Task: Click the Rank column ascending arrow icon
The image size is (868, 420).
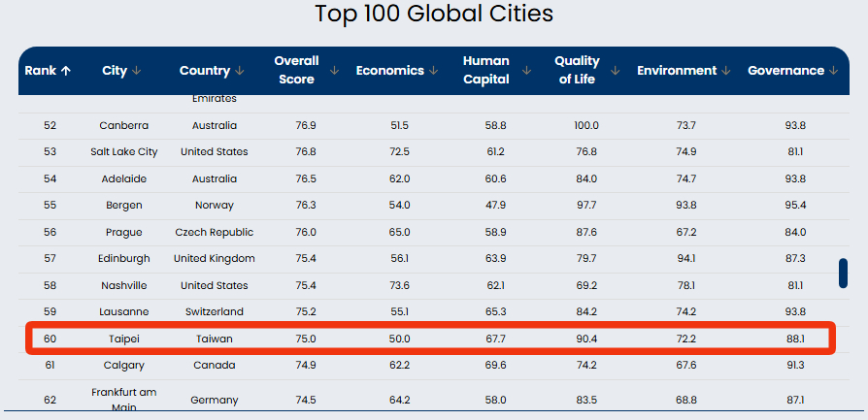Action: point(66,71)
